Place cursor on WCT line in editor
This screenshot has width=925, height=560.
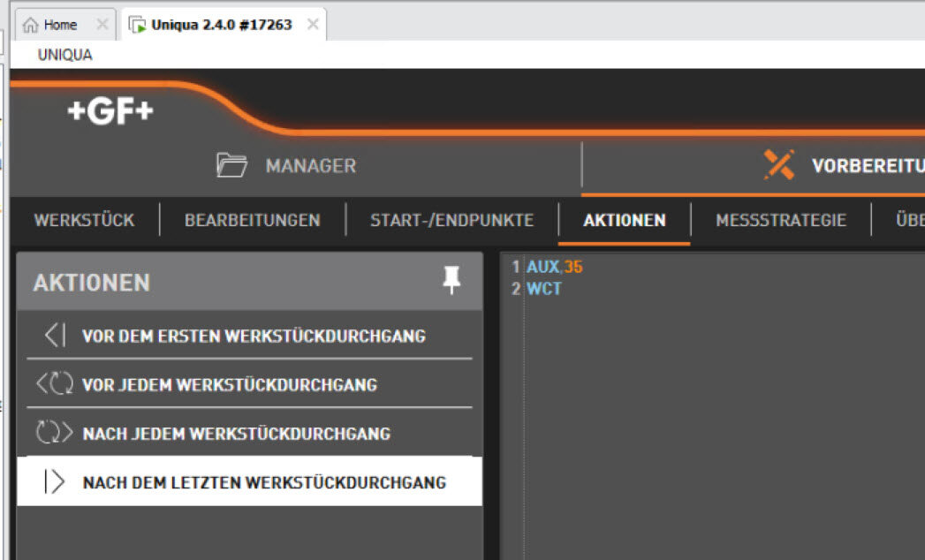[x=543, y=289]
